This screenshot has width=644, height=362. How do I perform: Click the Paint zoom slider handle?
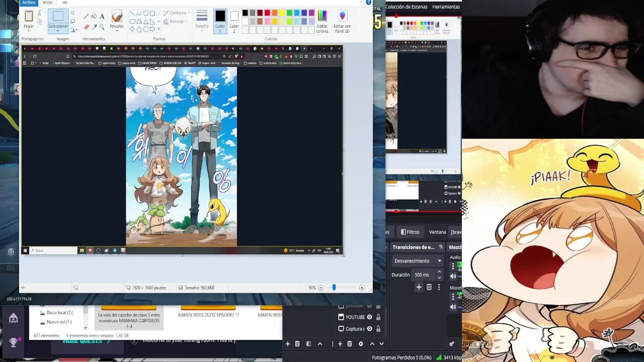[x=334, y=288]
